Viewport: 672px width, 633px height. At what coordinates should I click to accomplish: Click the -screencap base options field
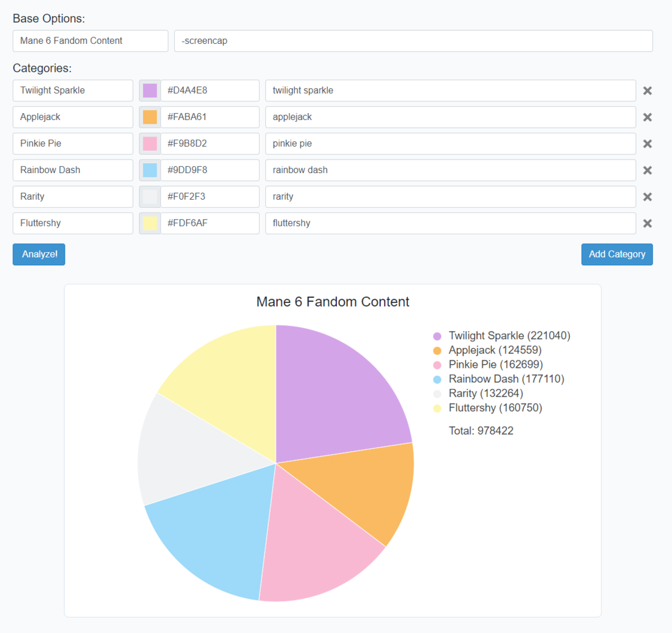pyautogui.click(x=412, y=41)
